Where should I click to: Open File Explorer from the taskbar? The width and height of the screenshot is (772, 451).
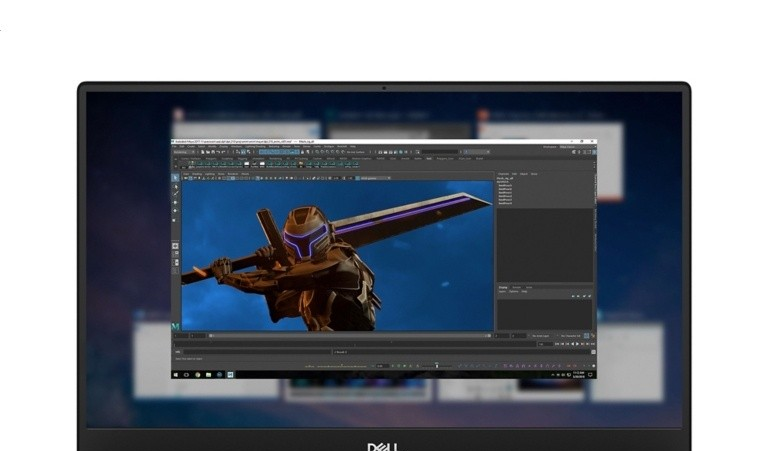pyautogui.click(x=208, y=375)
